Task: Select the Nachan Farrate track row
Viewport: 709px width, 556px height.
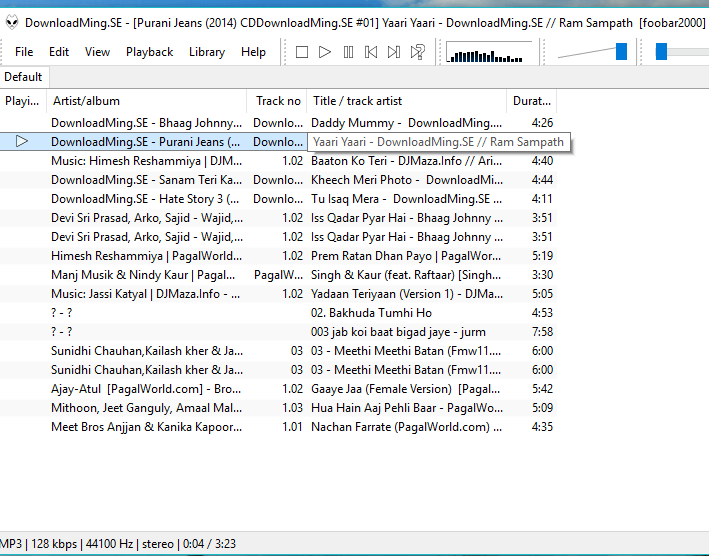Action: tap(406, 427)
